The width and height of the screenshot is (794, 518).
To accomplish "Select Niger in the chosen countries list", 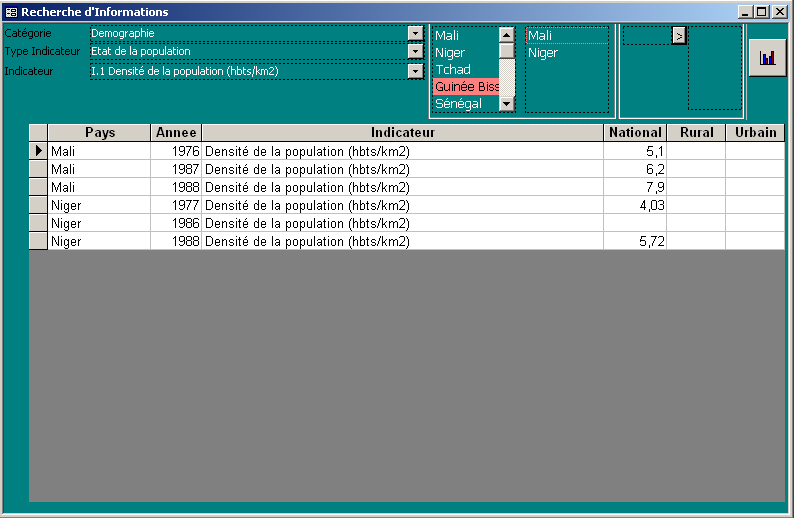I will 543,53.
